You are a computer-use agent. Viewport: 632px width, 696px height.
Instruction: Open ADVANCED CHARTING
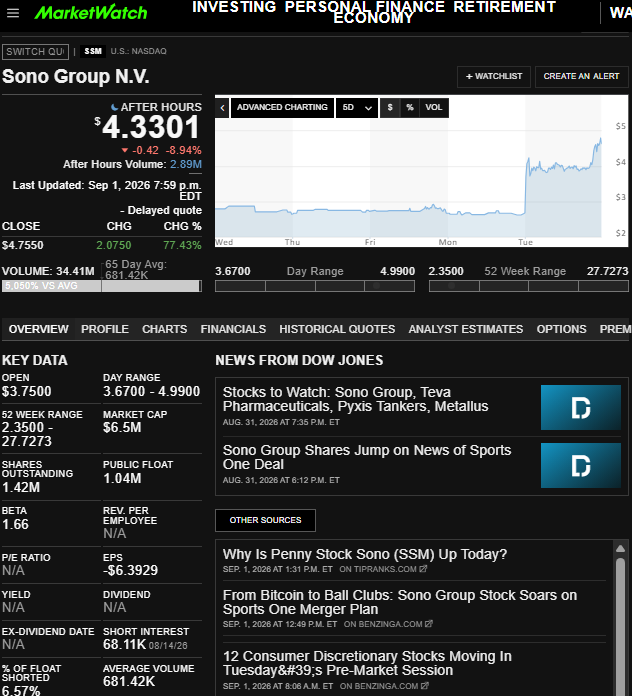click(282, 108)
